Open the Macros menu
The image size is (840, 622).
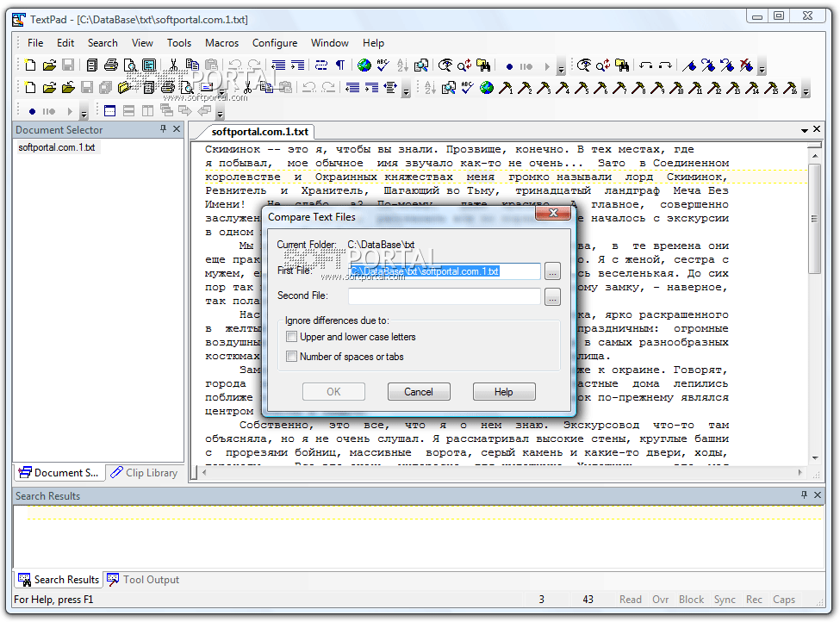click(221, 43)
